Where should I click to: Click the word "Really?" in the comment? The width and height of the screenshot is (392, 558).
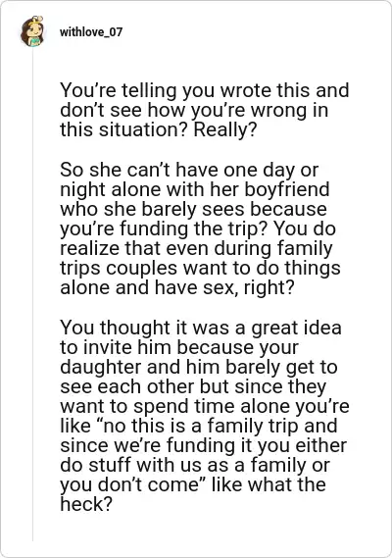coord(224,129)
